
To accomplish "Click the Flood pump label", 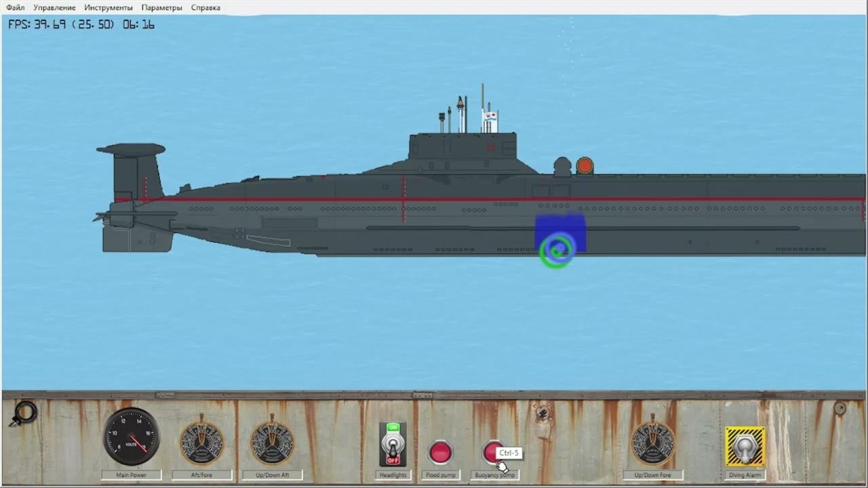I will 440,475.
